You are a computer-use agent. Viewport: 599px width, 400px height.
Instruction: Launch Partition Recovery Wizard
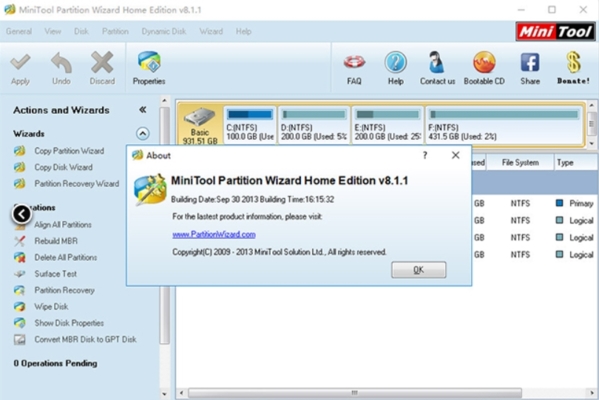point(77,184)
